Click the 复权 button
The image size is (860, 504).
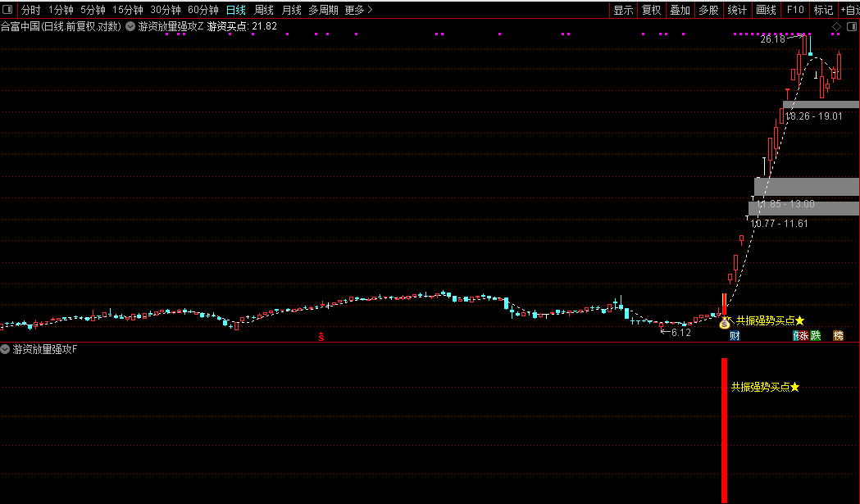pyautogui.click(x=651, y=10)
